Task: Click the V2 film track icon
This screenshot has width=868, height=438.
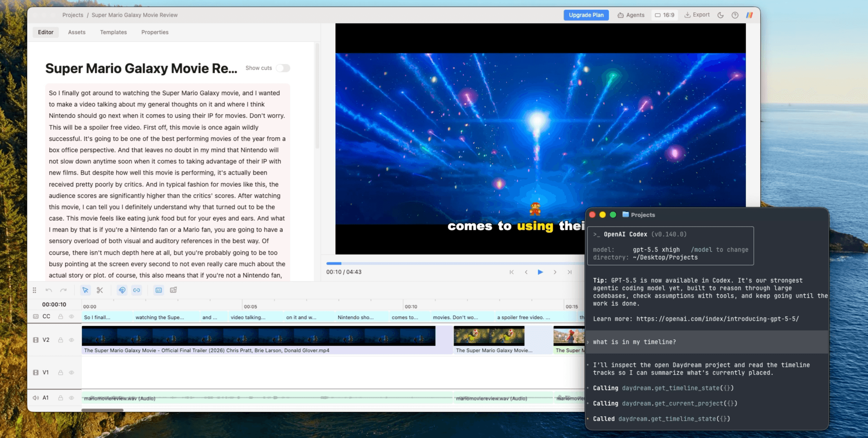Action: tap(36, 340)
